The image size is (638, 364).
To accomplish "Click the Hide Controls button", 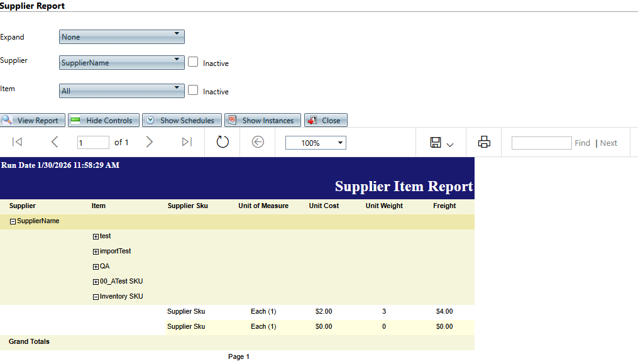I will [x=101, y=120].
